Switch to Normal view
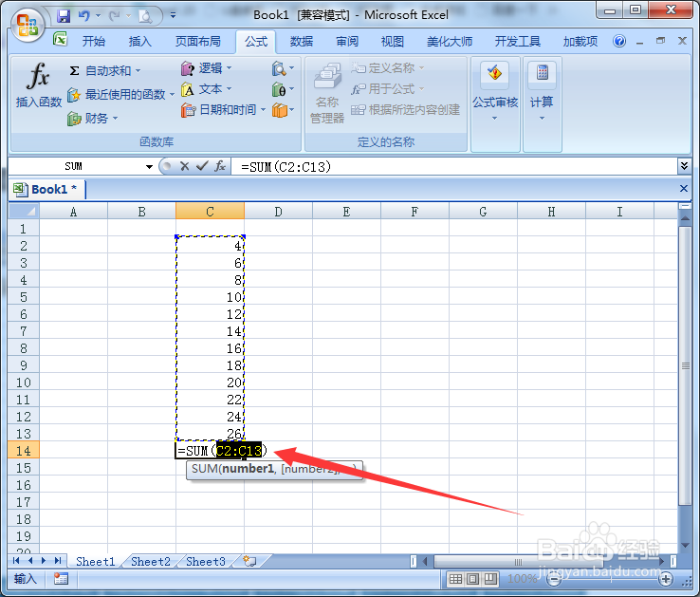Screen dimensions: 700x597 (456, 580)
